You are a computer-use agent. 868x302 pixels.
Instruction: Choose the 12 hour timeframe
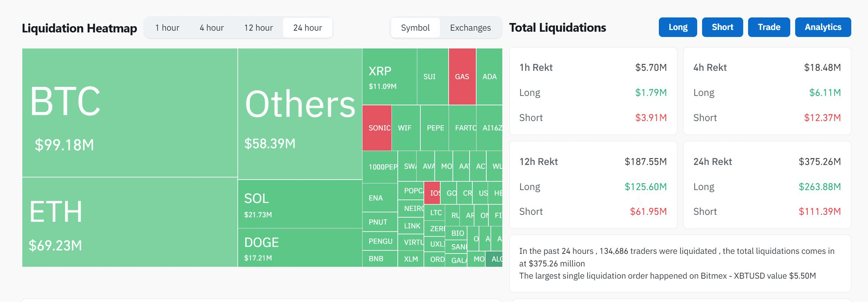[x=258, y=28]
